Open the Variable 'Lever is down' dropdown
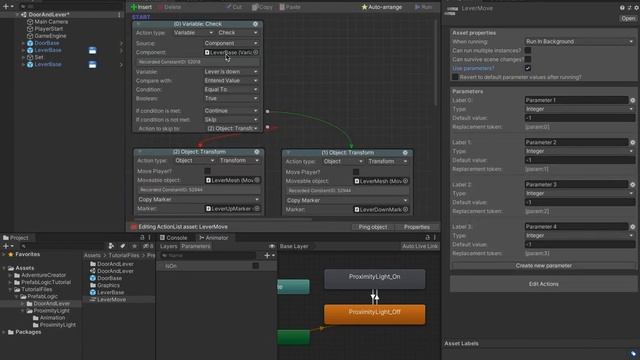The width and height of the screenshot is (640, 360). click(x=231, y=72)
